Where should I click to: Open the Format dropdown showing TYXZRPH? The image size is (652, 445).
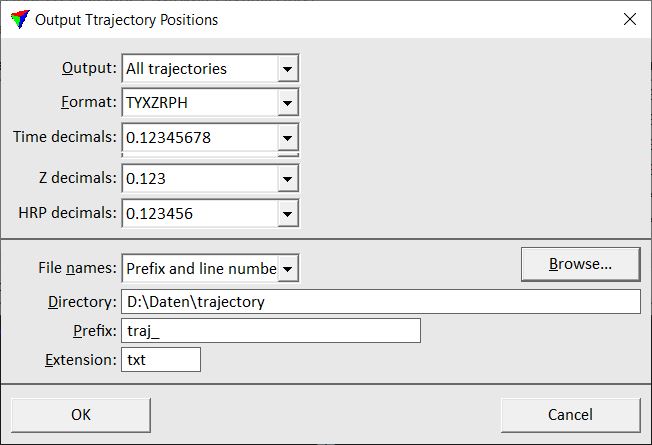(x=210, y=103)
